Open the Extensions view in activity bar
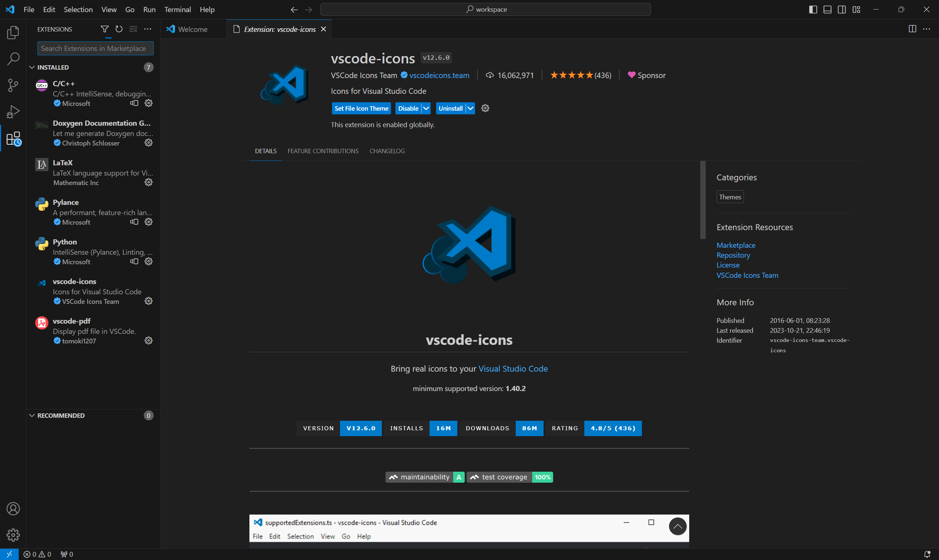 pyautogui.click(x=13, y=139)
